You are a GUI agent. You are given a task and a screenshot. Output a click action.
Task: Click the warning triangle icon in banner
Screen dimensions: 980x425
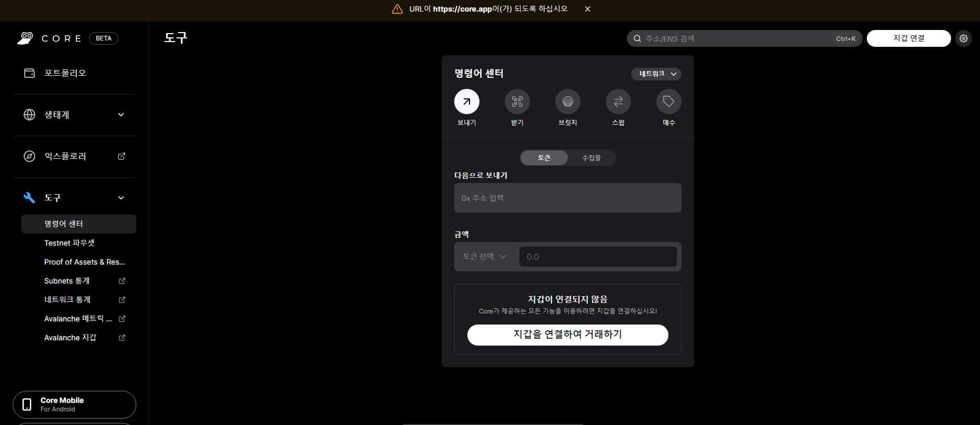pyautogui.click(x=397, y=9)
